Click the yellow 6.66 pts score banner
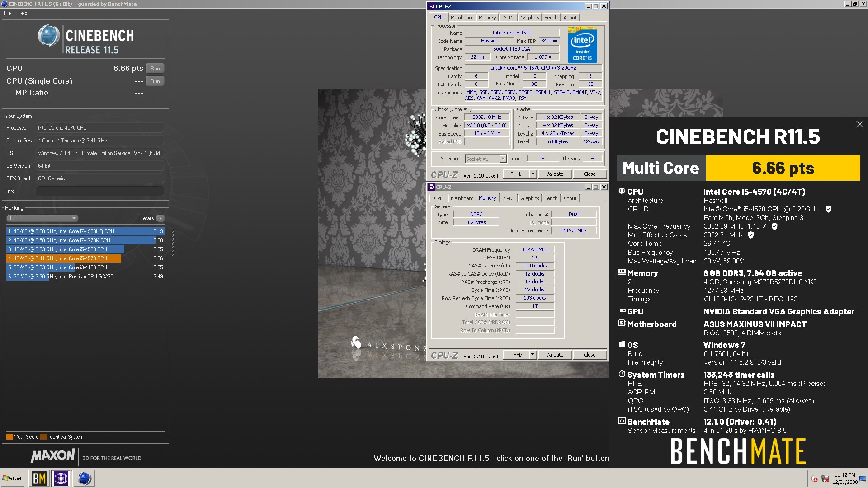The width and height of the screenshot is (868, 488). [783, 168]
